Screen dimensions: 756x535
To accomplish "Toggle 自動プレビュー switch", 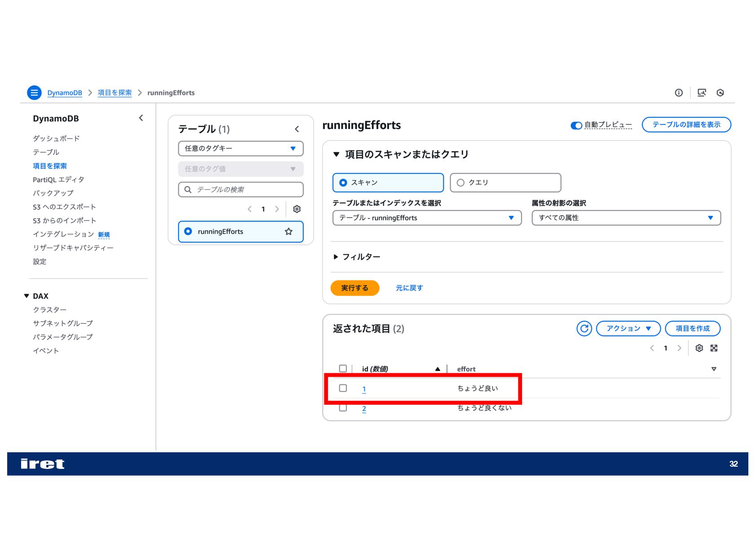I will (576, 125).
